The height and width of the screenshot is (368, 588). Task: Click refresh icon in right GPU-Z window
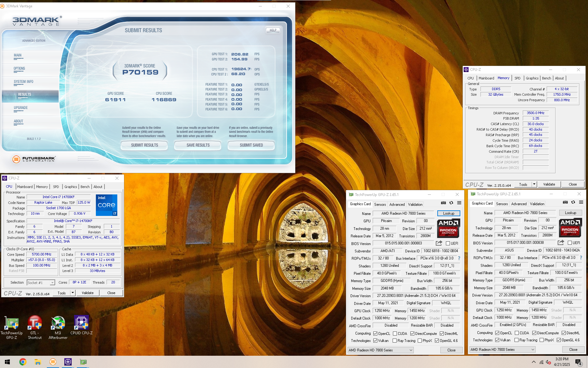[573, 202]
